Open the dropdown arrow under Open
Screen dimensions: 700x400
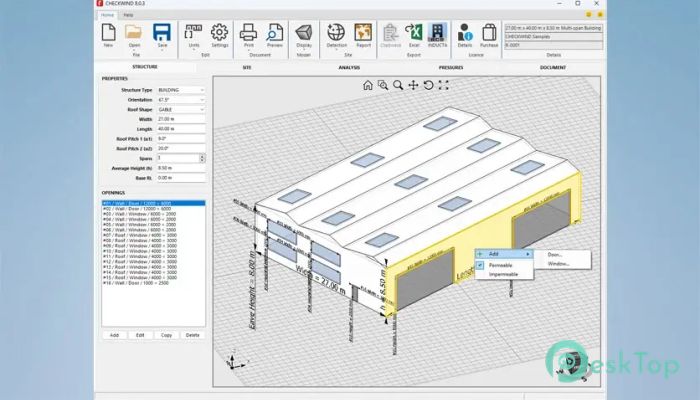[134, 50]
